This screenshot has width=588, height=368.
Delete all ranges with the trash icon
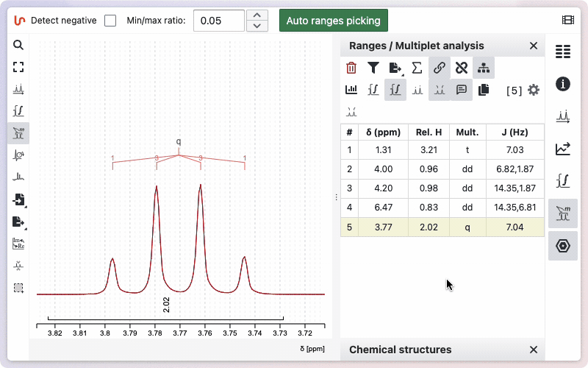pyautogui.click(x=351, y=68)
